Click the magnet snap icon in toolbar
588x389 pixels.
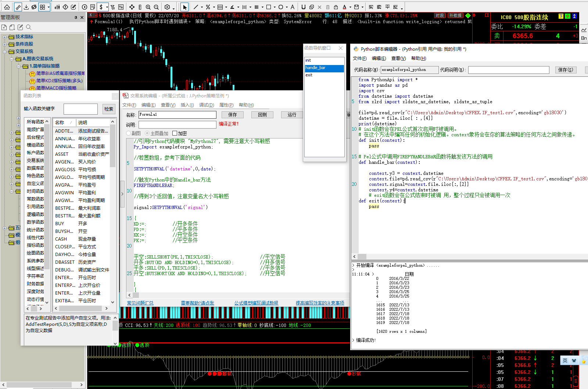click(303, 7)
